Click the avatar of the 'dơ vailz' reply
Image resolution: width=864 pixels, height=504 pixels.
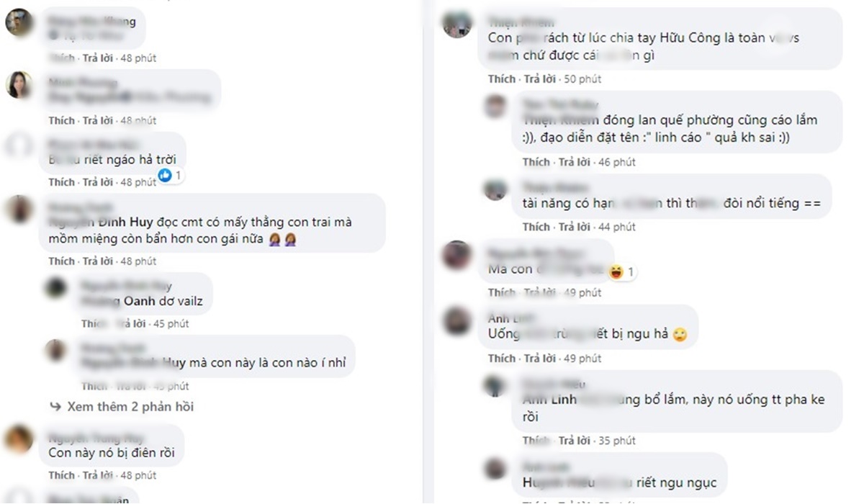56,287
